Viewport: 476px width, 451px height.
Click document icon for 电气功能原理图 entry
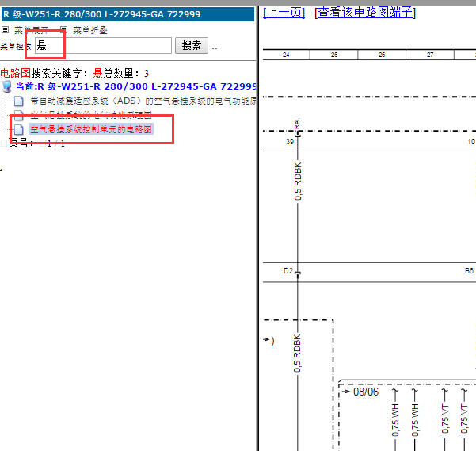point(19,115)
